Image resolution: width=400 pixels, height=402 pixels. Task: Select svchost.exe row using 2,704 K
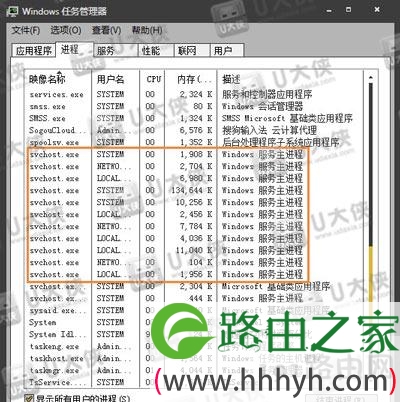click(x=193, y=166)
